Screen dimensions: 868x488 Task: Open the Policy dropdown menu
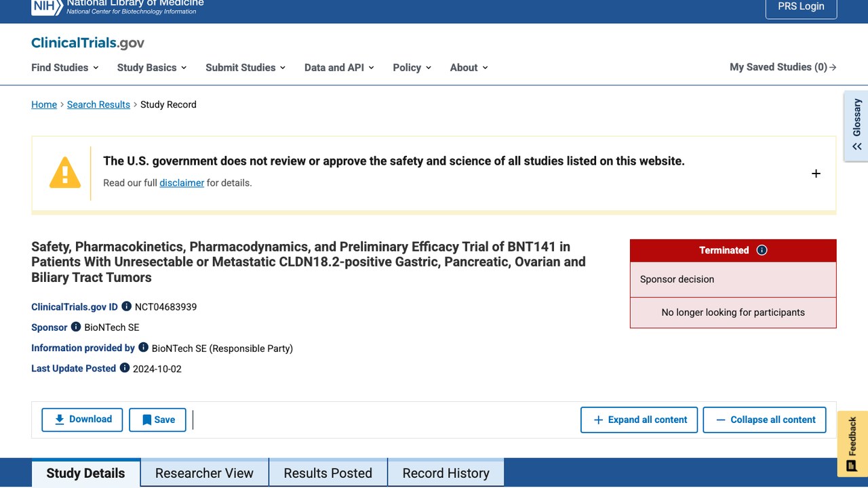(412, 67)
